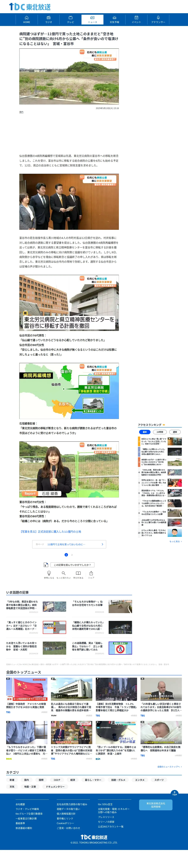Click 全国のニューストップへ link
The image size is (188, 868).
click(170, 767)
